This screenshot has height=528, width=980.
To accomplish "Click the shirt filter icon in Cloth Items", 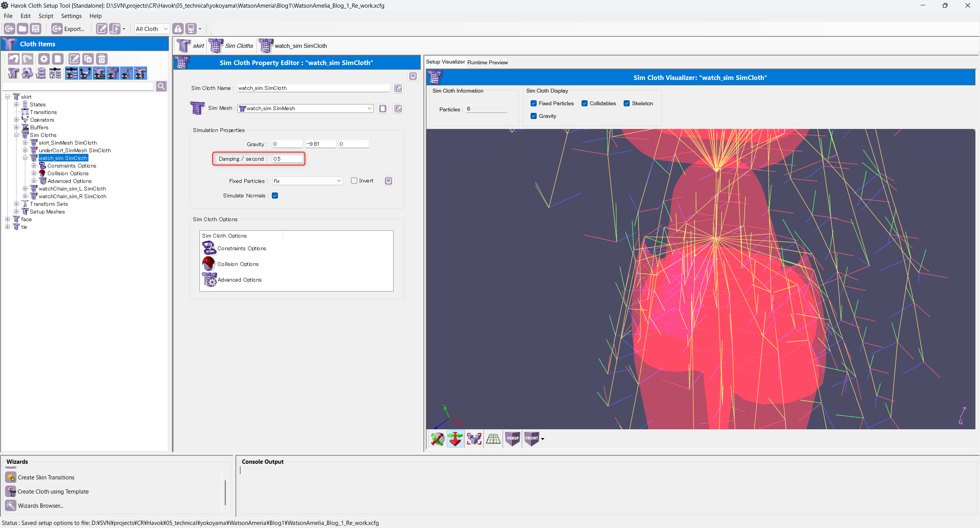I will [x=13, y=73].
